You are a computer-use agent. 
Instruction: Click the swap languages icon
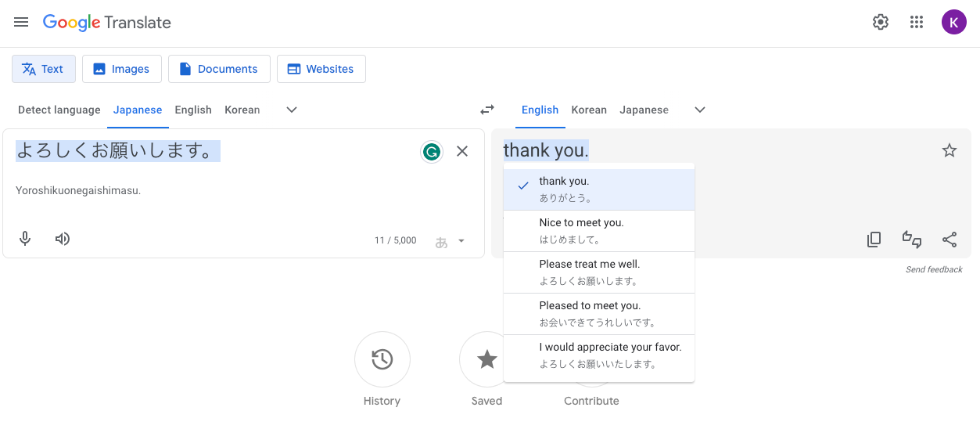pyautogui.click(x=487, y=110)
